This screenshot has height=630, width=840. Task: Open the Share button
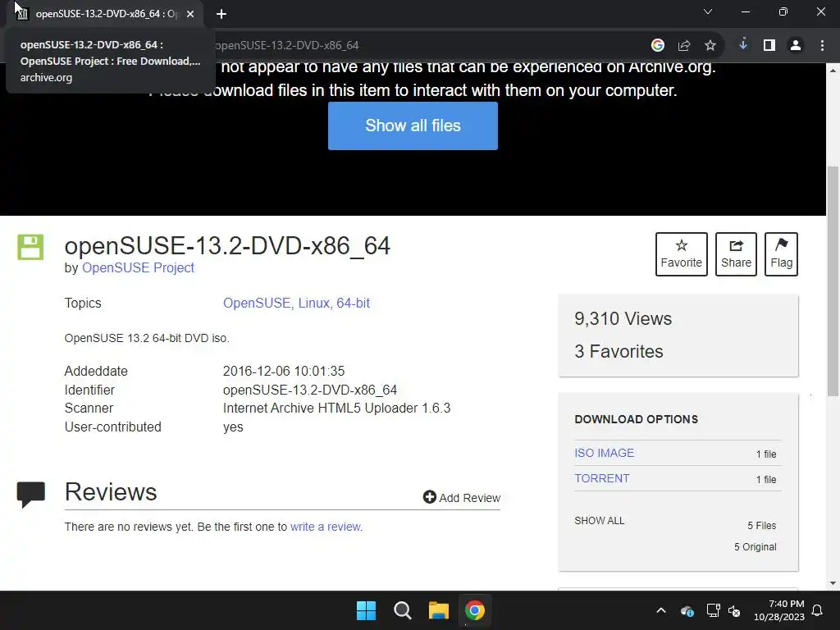click(x=736, y=254)
